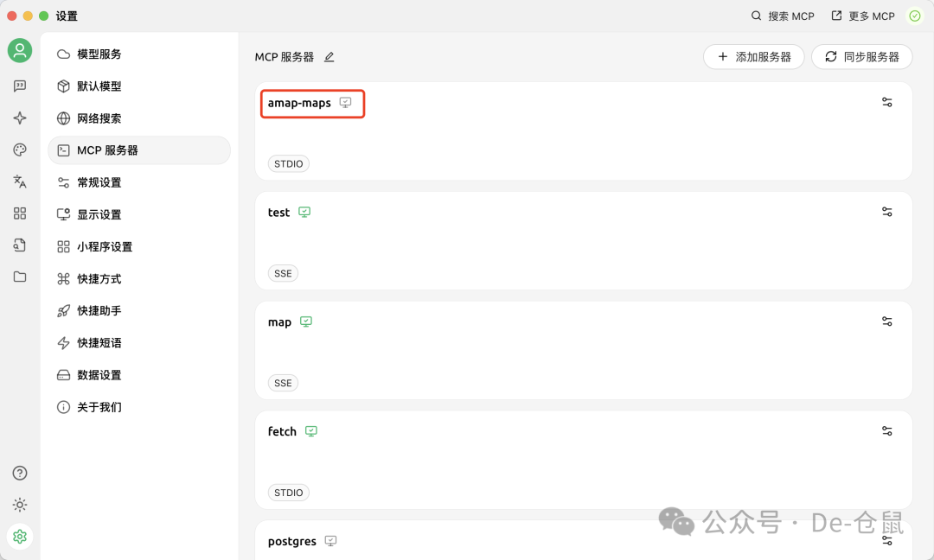
Task: Click the 同步服务器 button
Action: 861,57
